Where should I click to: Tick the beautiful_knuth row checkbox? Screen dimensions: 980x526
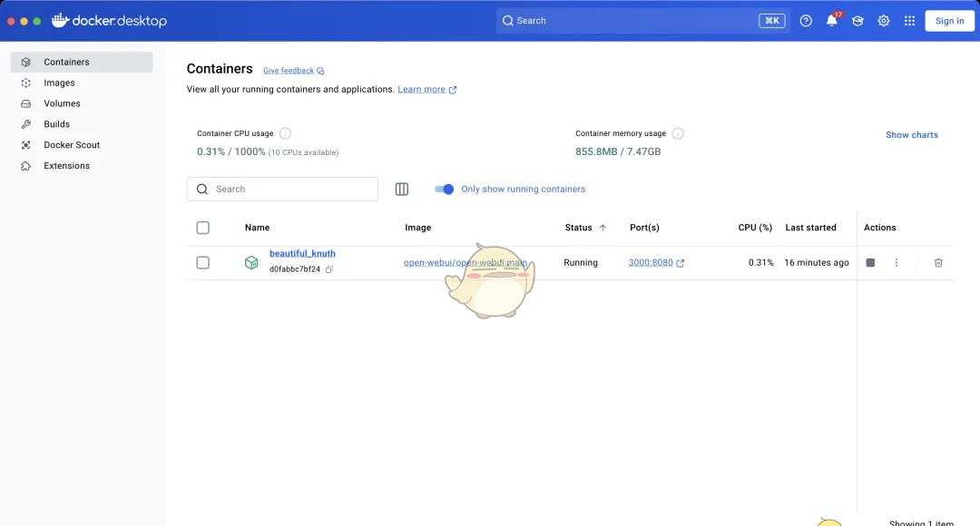202,262
